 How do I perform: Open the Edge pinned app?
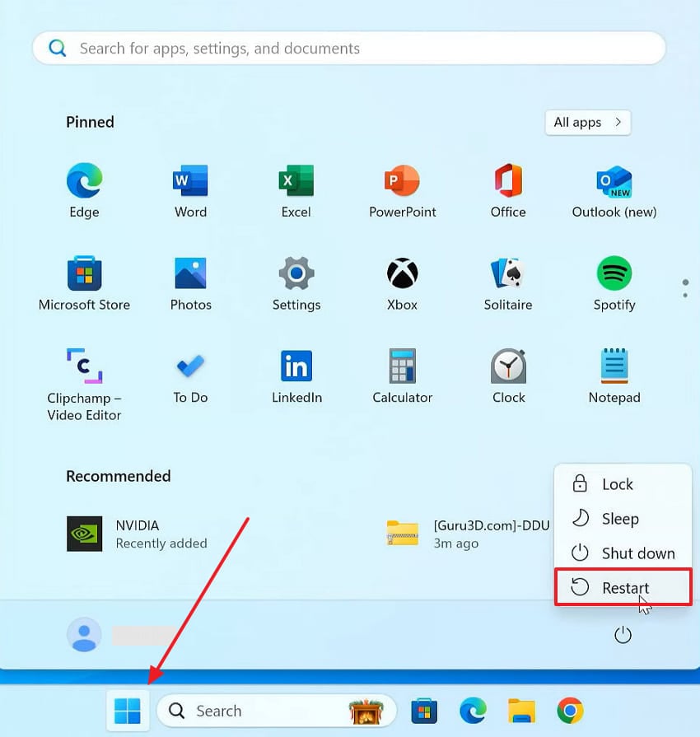point(85,190)
